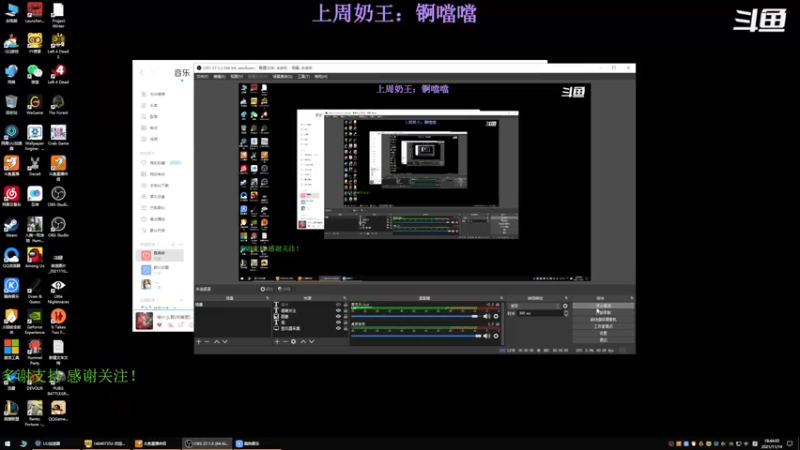Pop out the Audio Mixer dock panel
The width and height of the screenshot is (800, 450).
coord(501,298)
